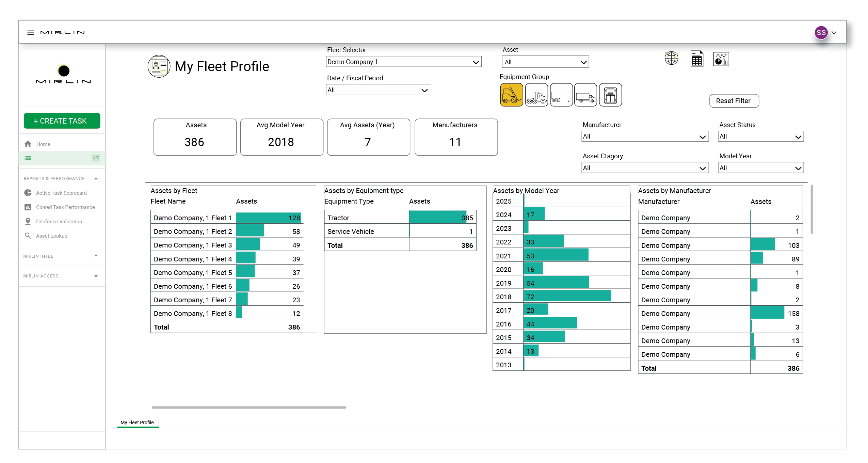Click the box truck equipment icon
The height and width of the screenshot is (463, 868).
click(x=585, y=95)
